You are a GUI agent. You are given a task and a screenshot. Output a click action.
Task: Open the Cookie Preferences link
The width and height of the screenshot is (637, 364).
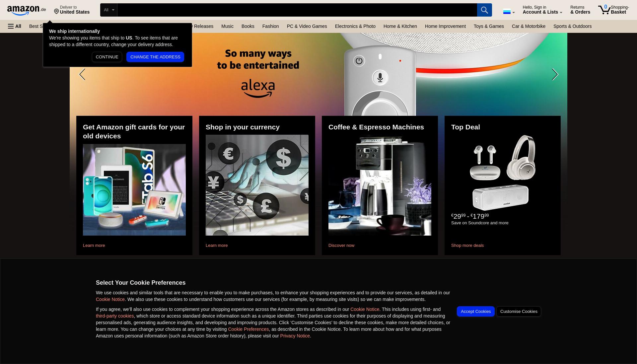coord(248,329)
